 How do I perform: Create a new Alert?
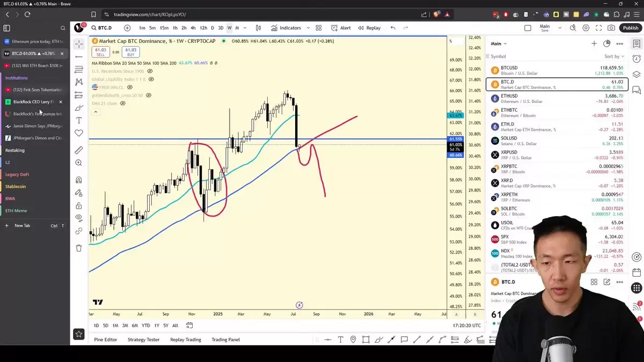point(341,28)
